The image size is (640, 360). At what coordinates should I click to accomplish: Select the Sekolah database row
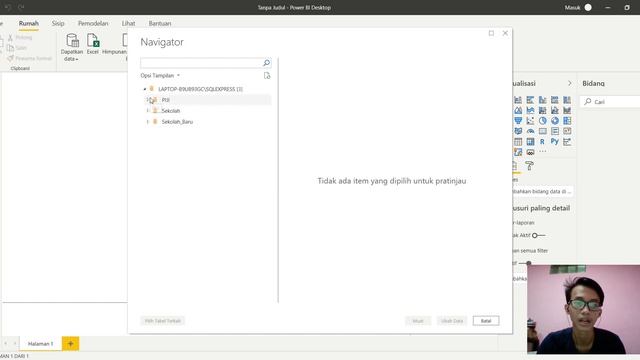tap(208, 111)
